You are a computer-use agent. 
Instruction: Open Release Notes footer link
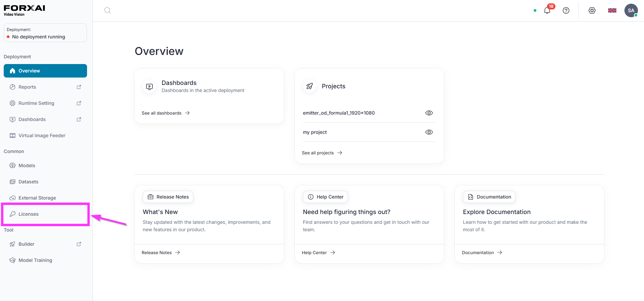[161, 252]
